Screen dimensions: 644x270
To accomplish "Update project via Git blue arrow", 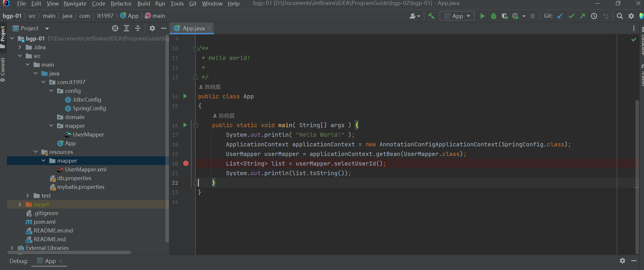I will (560, 16).
